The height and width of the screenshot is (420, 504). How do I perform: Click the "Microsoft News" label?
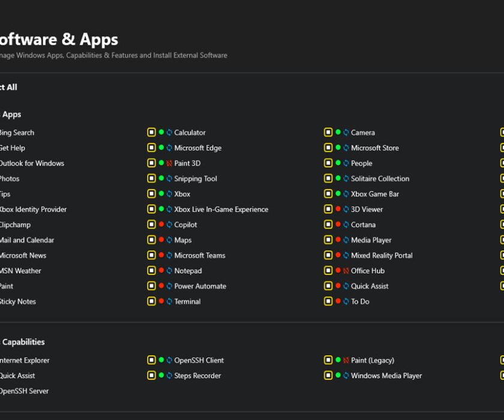tap(23, 256)
